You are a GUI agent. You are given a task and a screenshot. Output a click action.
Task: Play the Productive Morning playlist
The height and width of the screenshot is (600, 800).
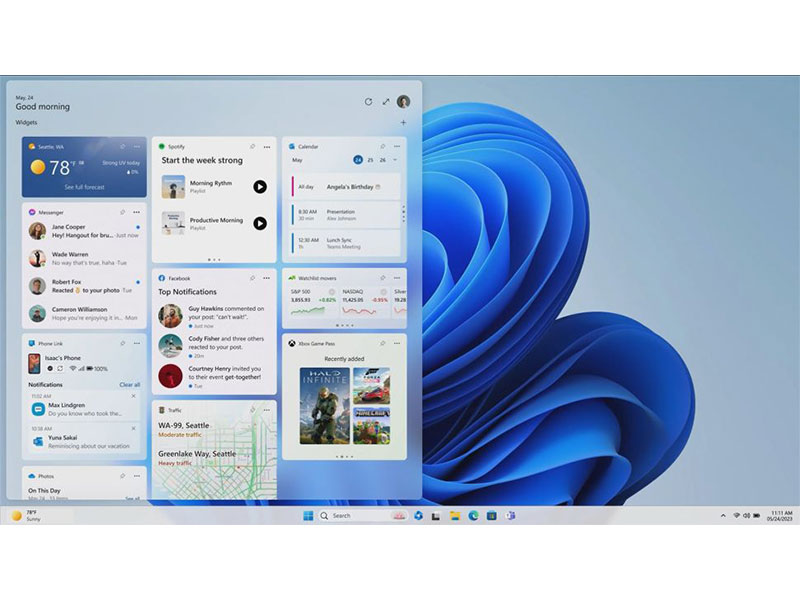pyautogui.click(x=260, y=223)
